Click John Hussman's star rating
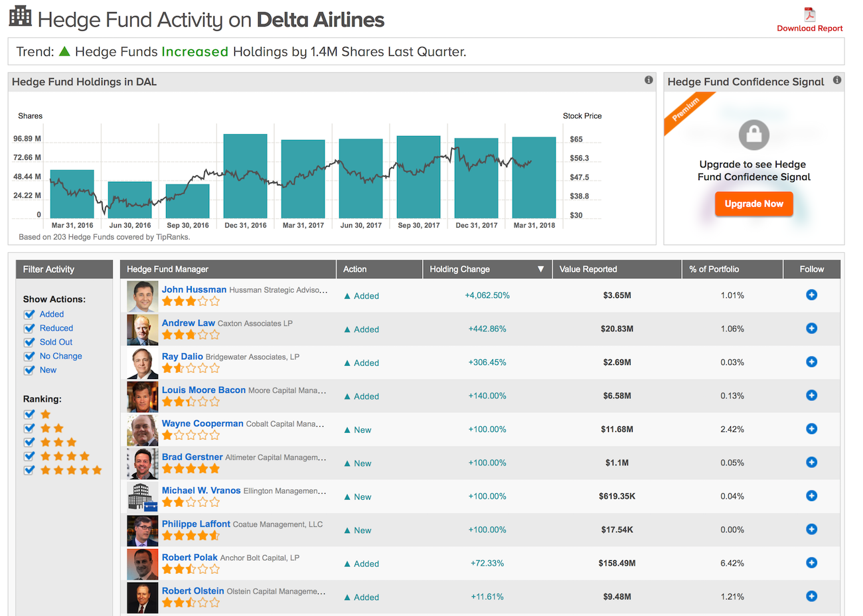 click(x=191, y=301)
